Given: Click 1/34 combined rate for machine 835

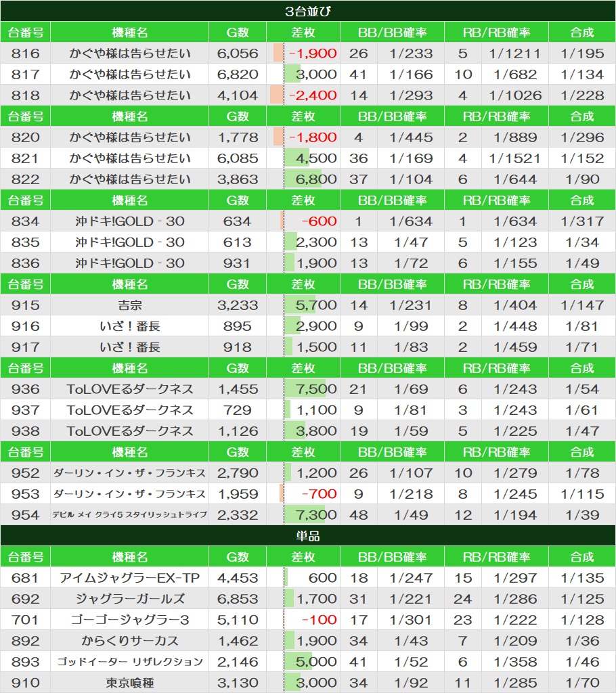Looking at the screenshot, I should pos(582,242).
